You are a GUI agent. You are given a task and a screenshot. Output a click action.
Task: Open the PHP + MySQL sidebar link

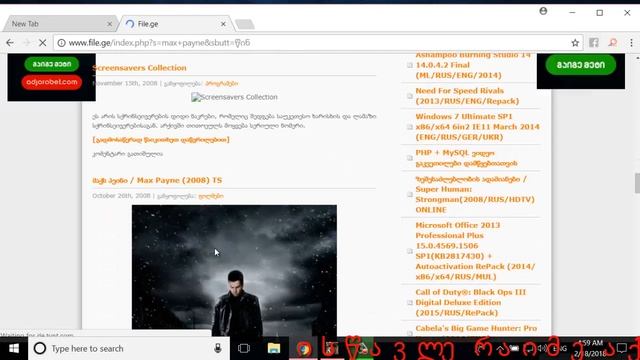tap(466, 158)
